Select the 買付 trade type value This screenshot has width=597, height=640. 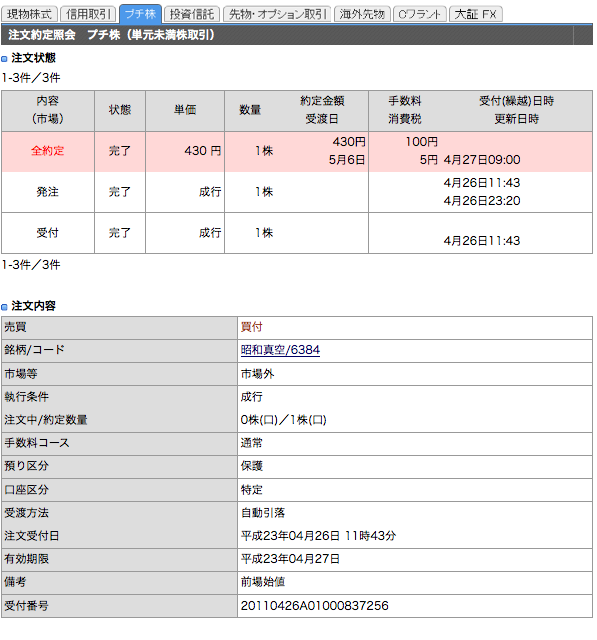coord(252,327)
